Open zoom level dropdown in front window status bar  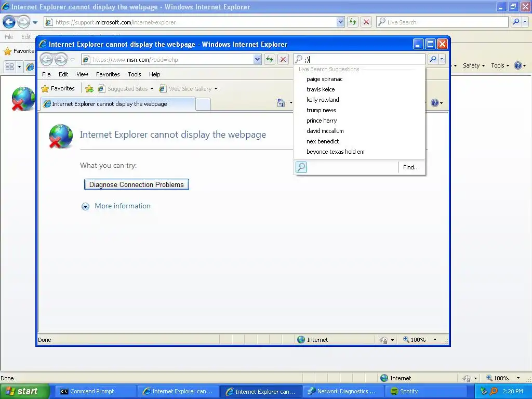click(x=435, y=340)
